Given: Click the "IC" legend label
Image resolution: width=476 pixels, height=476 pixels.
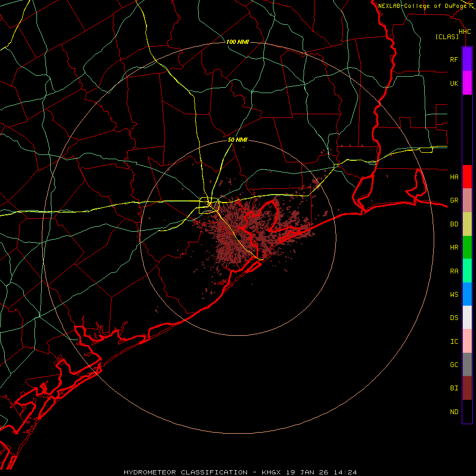Looking at the screenshot, I should (x=454, y=342).
